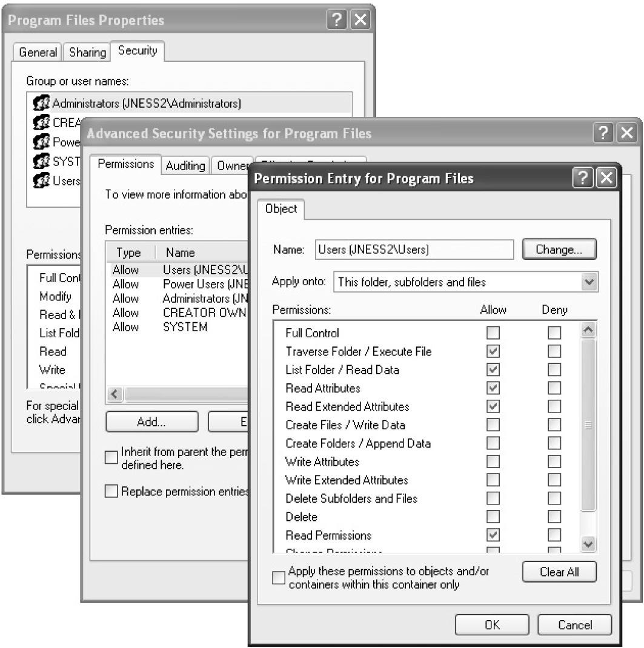Check Deny for Read Permissions
644x648 pixels.
point(554,535)
